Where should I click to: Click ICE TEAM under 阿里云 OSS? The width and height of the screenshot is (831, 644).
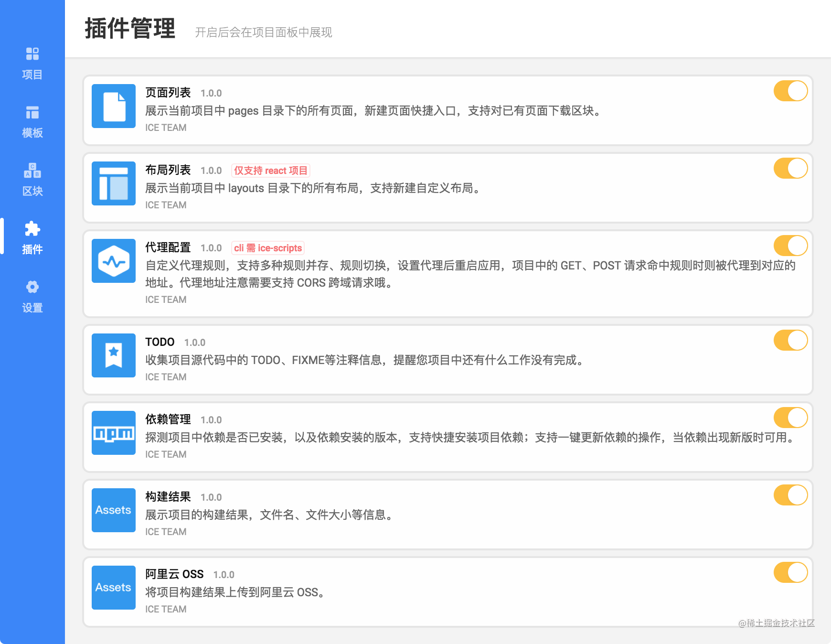pos(166,609)
